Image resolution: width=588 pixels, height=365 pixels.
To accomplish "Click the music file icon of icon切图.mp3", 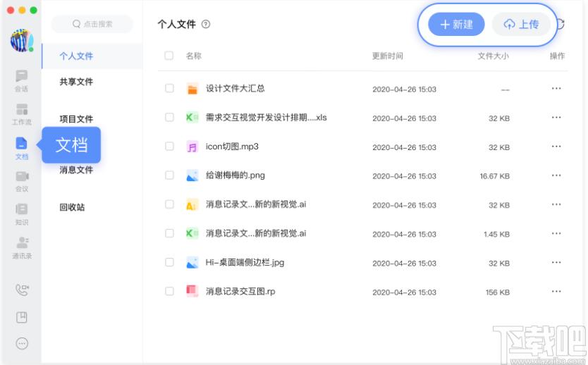I will 192,147.
